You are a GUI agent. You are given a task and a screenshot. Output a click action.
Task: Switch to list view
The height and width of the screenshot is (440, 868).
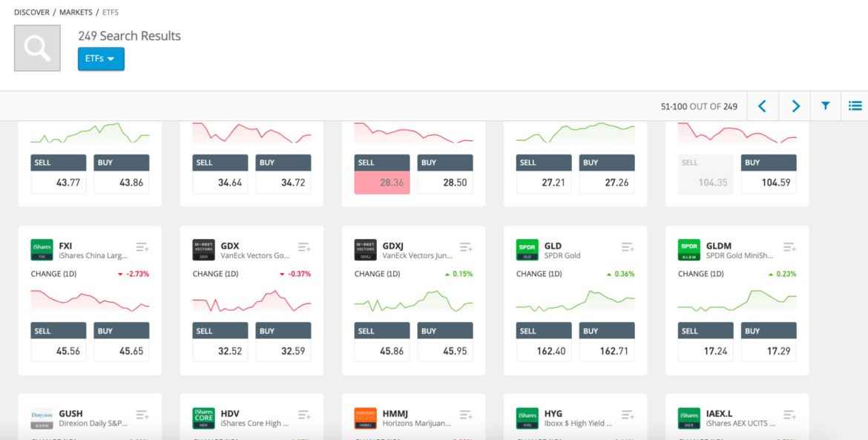pos(855,106)
